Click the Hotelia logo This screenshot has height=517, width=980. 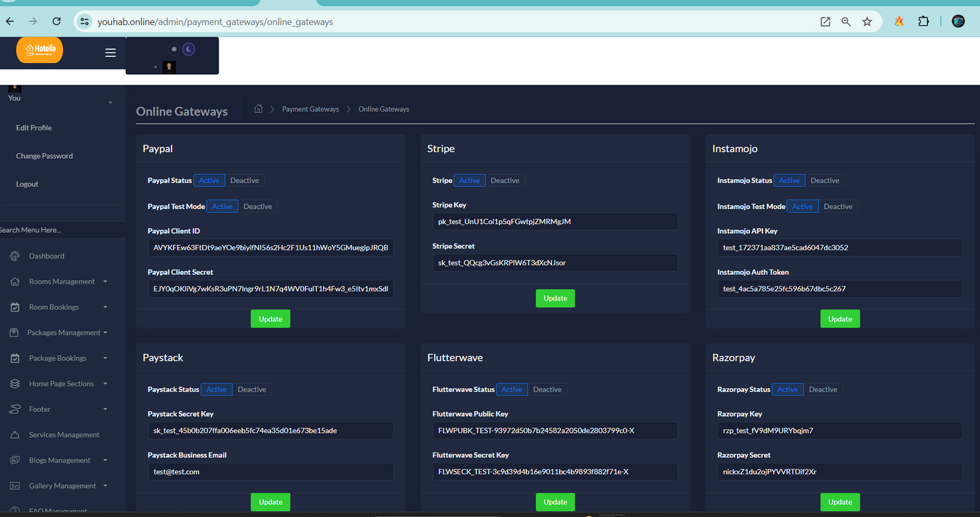(x=39, y=50)
